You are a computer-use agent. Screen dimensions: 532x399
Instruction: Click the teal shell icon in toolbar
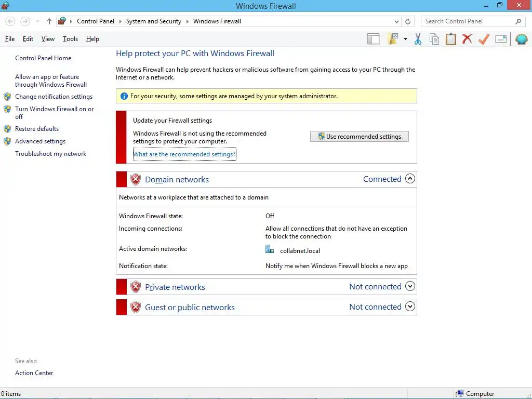522,39
